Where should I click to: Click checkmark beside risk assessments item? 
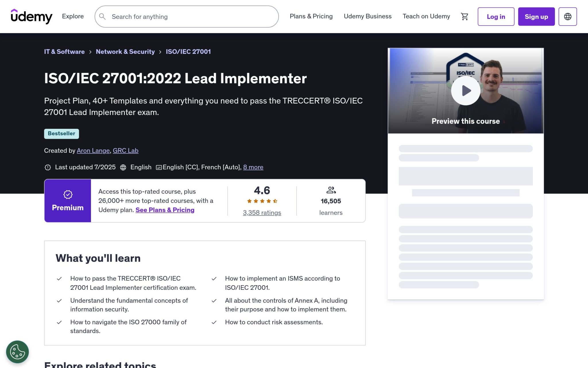tap(214, 322)
